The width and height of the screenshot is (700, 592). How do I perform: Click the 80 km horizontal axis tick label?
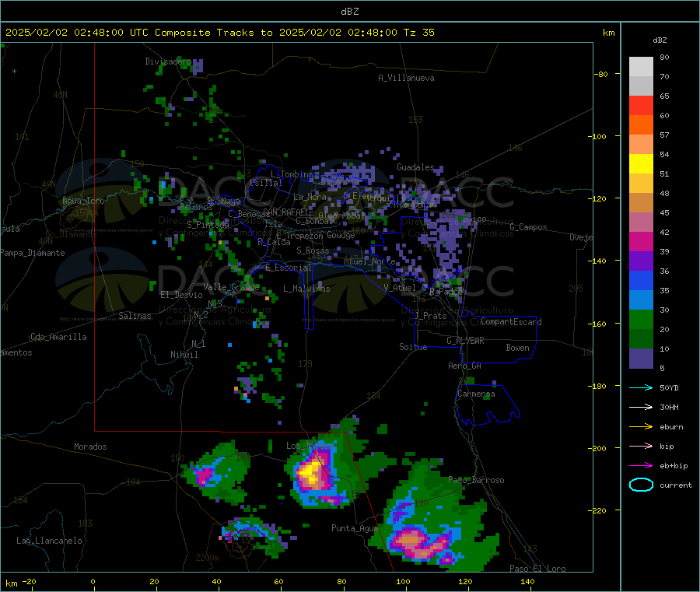point(341,582)
